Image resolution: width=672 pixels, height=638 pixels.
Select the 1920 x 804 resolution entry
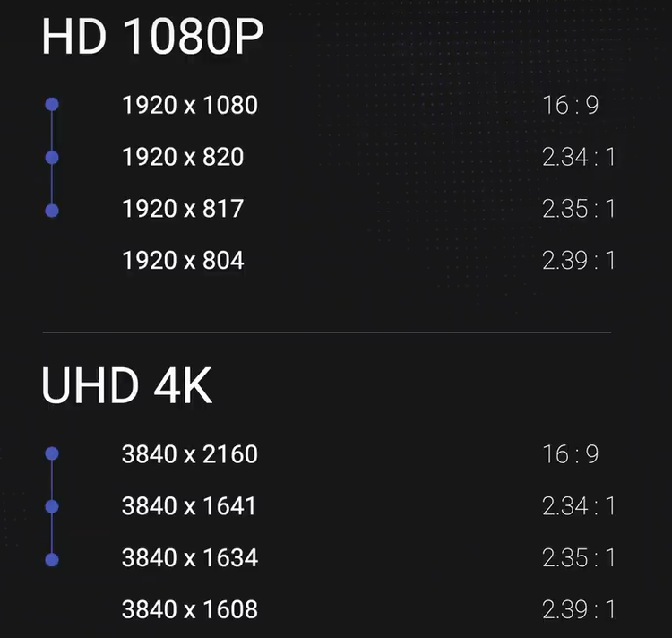[x=183, y=260]
